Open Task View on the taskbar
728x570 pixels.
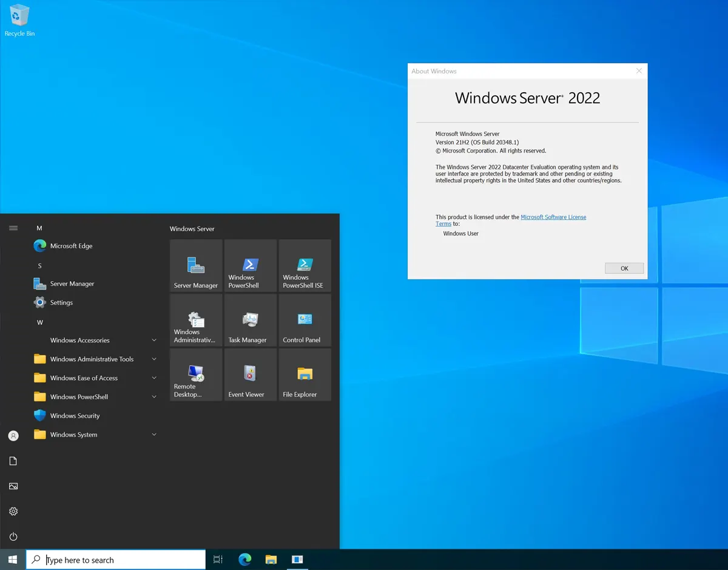(218, 560)
